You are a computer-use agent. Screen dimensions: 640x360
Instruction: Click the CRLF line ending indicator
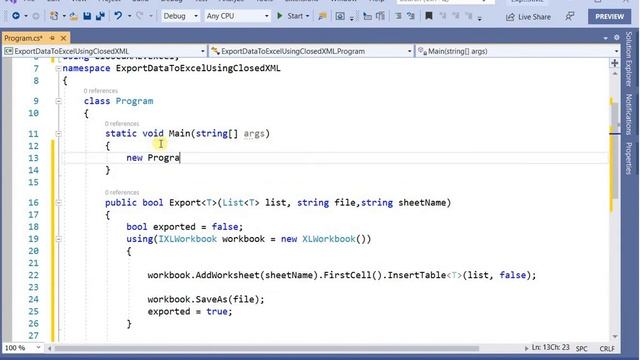tap(607, 348)
